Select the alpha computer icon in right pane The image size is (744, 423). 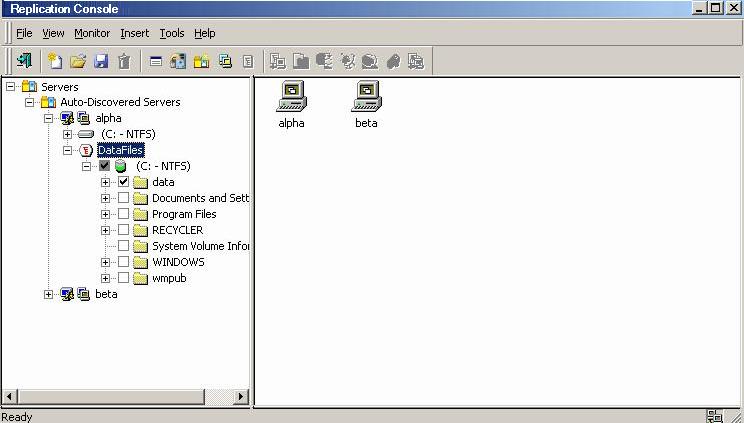tap(291, 96)
